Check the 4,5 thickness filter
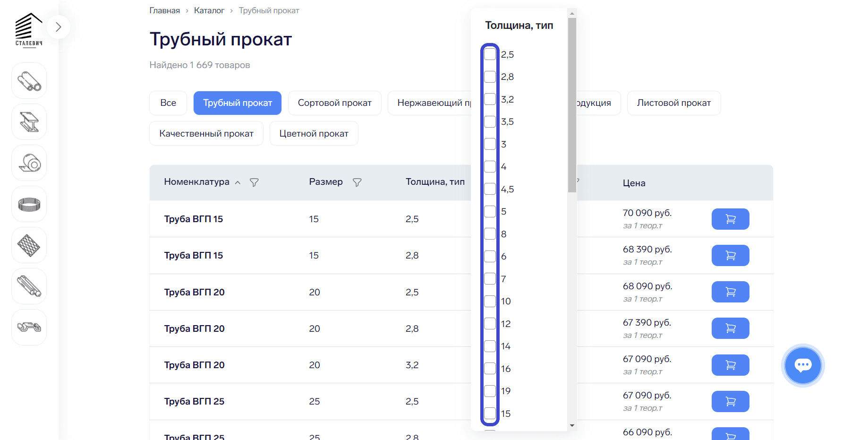This screenshot has width=868, height=440. coord(490,189)
